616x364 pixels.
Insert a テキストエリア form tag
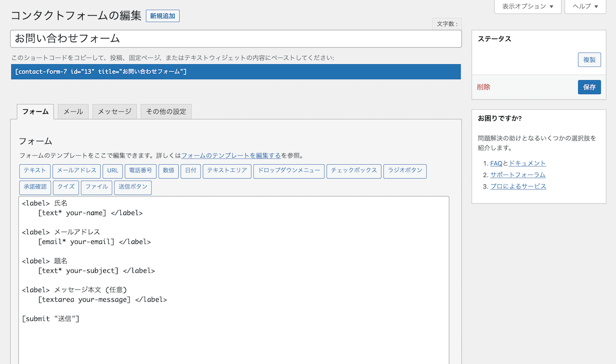click(x=227, y=171)
